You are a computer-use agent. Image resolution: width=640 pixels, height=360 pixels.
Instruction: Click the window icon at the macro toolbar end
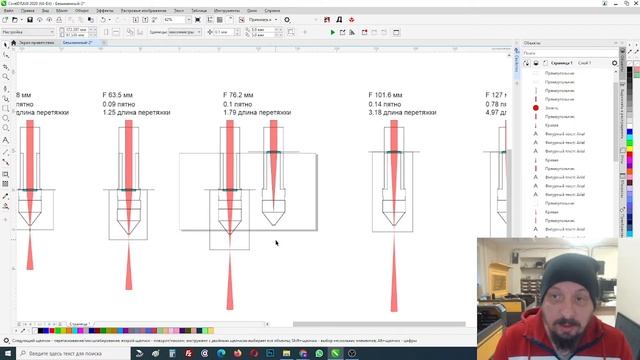(x=396, y=32)
